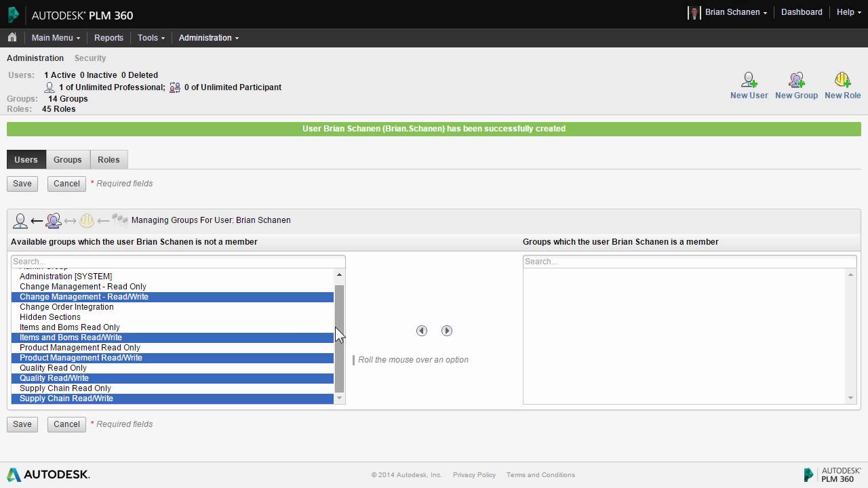Click Participant license icon
Viewport: 868px width, 488px height.
[175, 87]
